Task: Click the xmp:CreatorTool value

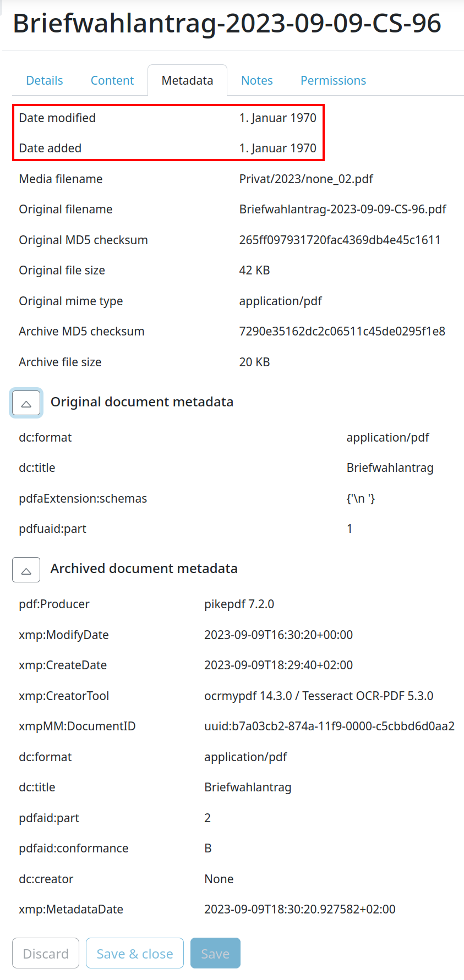Action: [319, 695]
